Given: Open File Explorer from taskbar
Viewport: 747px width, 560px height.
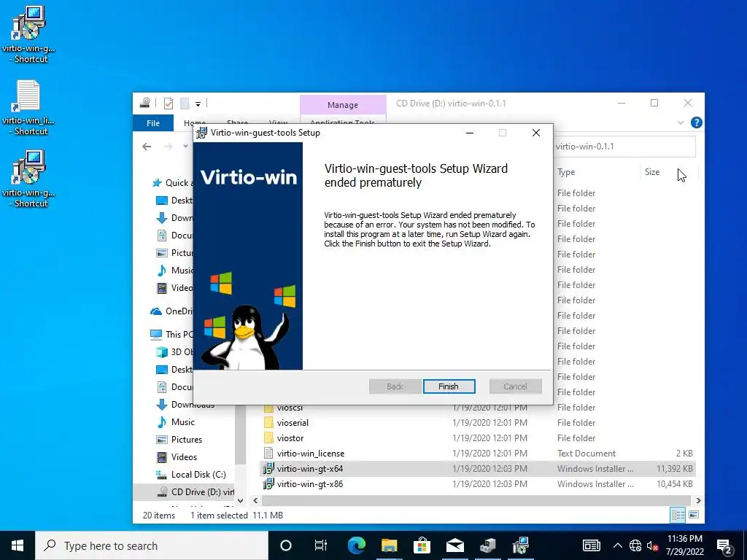Looking at the screenshot, I should [390, 545].
